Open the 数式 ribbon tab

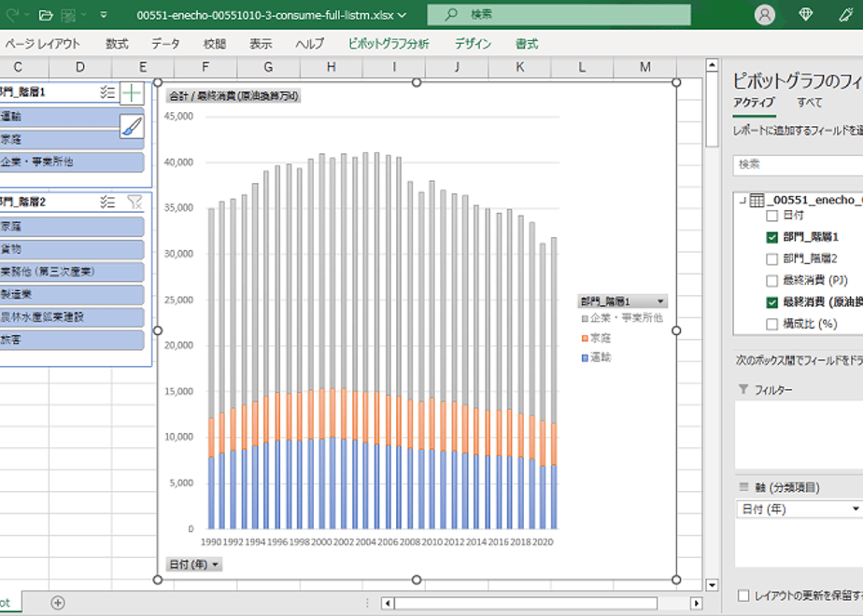117,44
